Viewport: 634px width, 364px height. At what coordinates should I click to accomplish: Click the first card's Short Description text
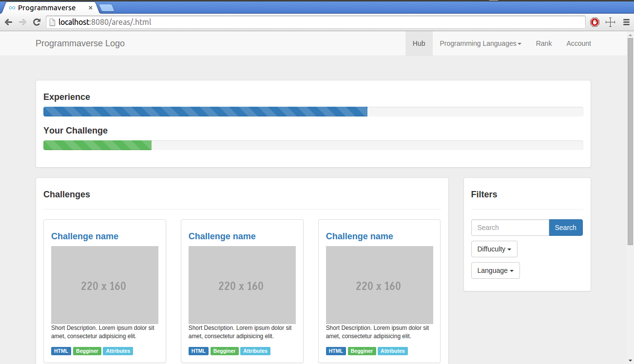pyautogui.click(x=103, y=332)
